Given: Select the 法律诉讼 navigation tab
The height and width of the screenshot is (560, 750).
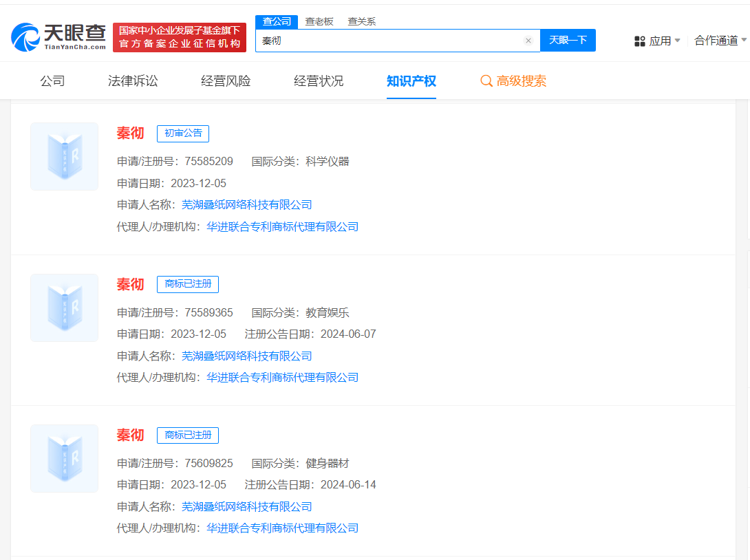Looking at the screenshot, I should click(133, 81).
